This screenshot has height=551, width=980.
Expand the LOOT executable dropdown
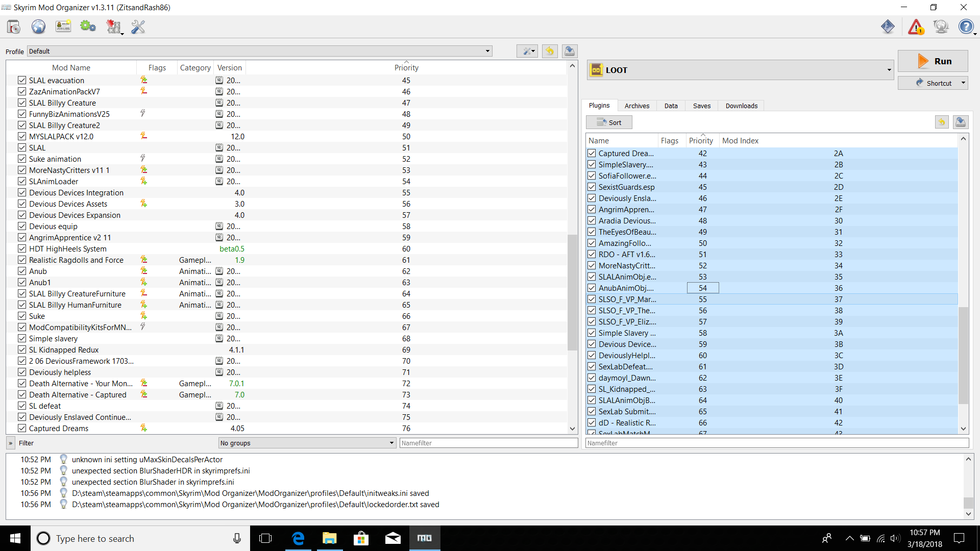[889, 70]
